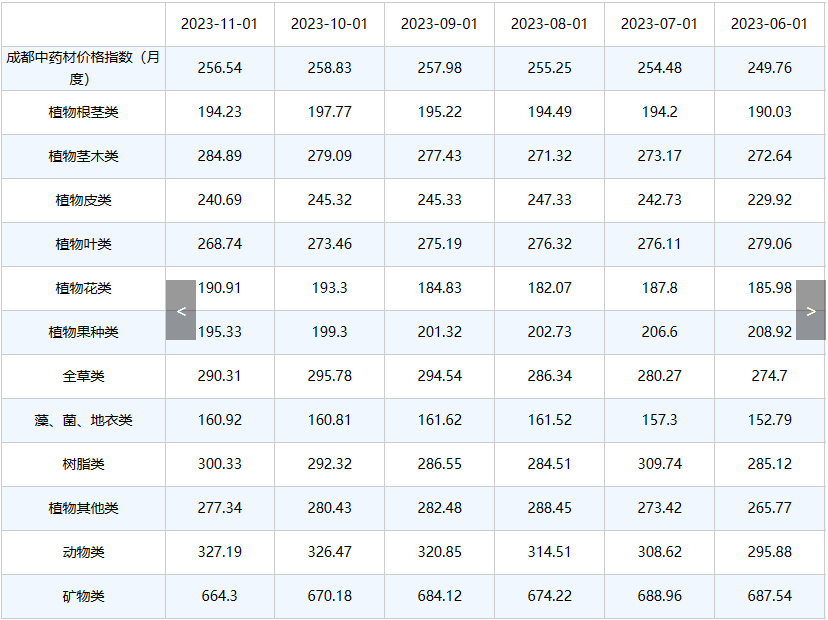Image resolution: width=828 pixels, height=620 pixels.
Task: Select the 2023-06-01 column header
Action: click(x=769, y=24)
